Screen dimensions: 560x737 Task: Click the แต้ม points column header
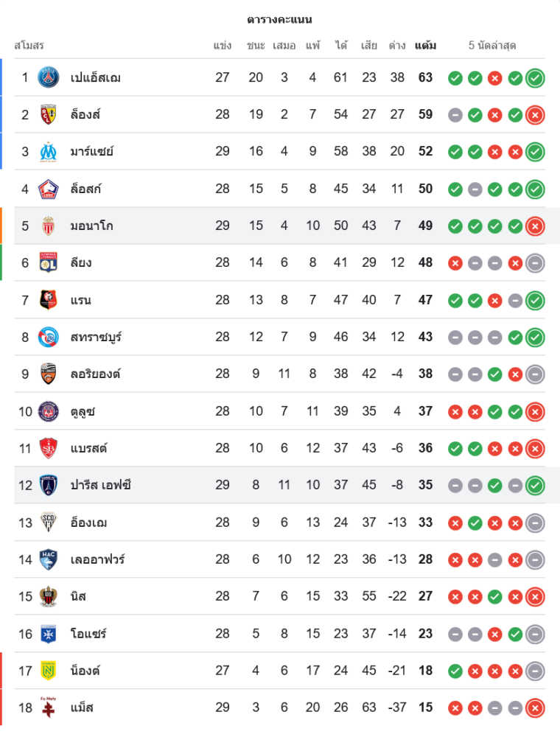(425, 46)
